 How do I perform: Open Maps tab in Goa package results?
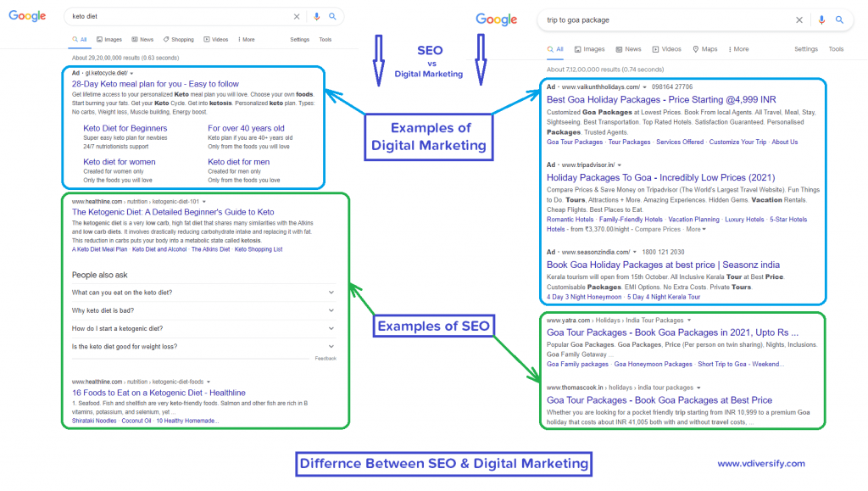(x=704, y=49)
